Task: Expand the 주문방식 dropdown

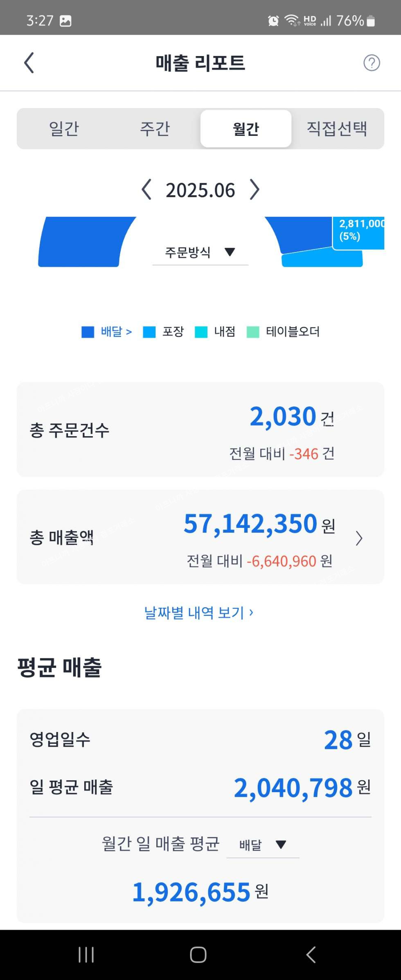Action: [x=200, y=252]
